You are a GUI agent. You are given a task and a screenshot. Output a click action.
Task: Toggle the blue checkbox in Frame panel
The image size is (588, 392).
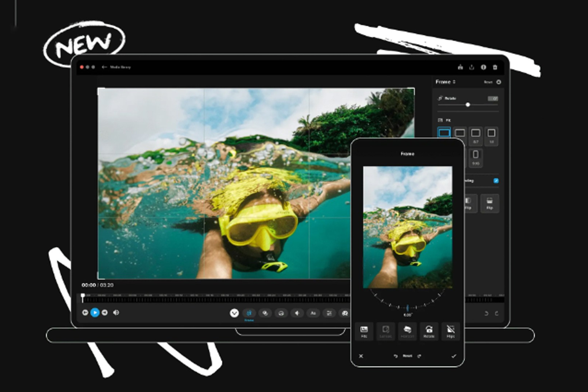tap(496, 181)
